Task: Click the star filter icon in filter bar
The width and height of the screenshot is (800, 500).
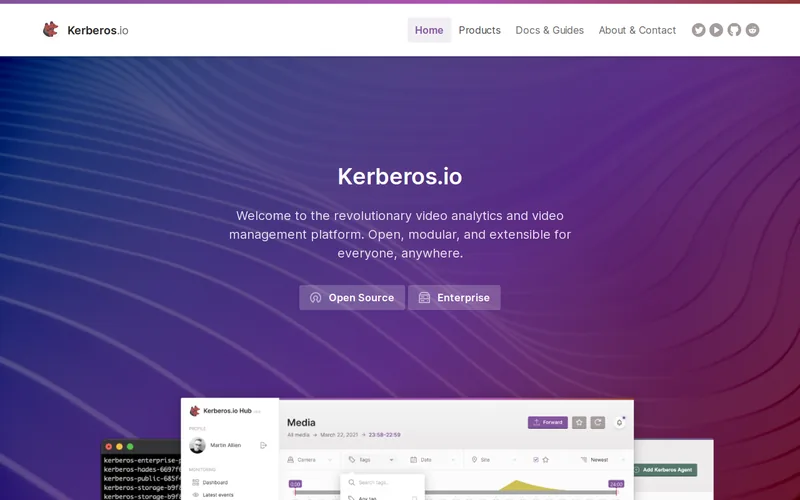Action: pyautogui.click(x=545, y=460)
